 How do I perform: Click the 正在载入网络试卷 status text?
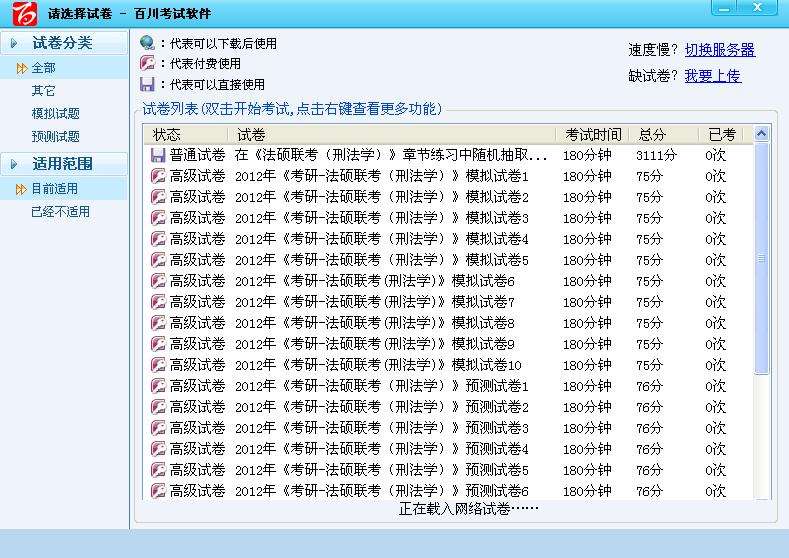coord(468,509)
